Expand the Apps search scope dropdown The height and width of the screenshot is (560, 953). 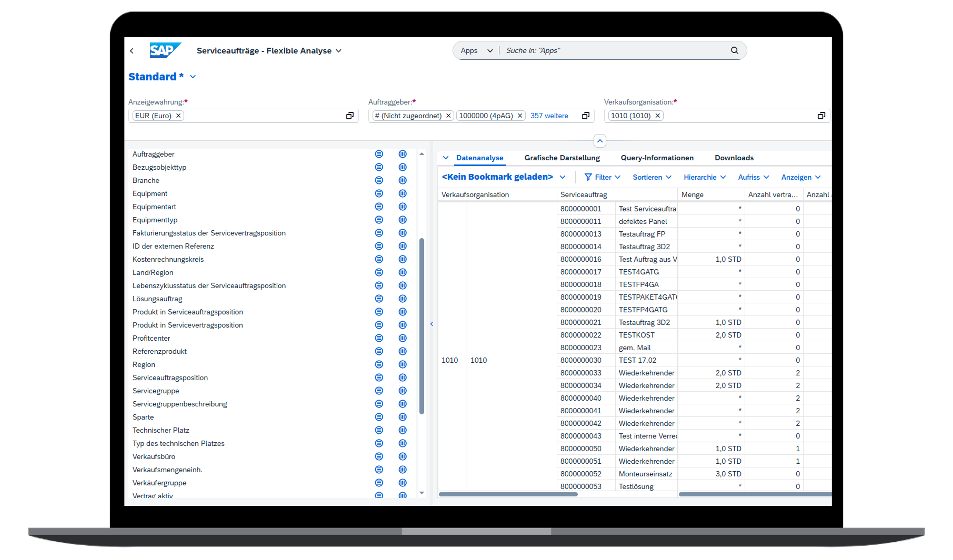pyautogui.click(x=490, y=51)
